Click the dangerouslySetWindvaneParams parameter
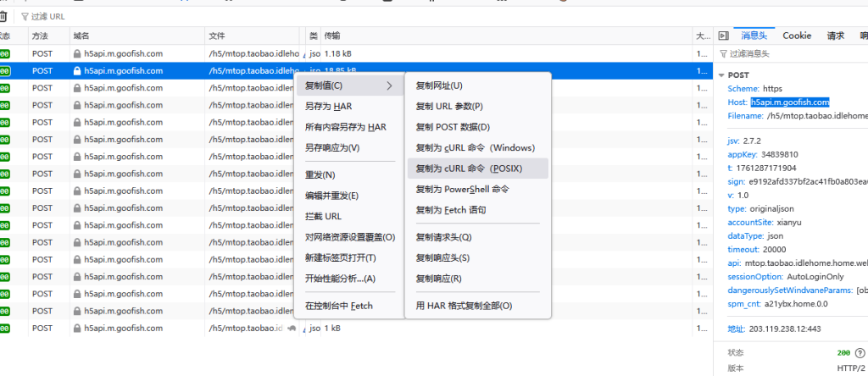 [x=798, y=290]
